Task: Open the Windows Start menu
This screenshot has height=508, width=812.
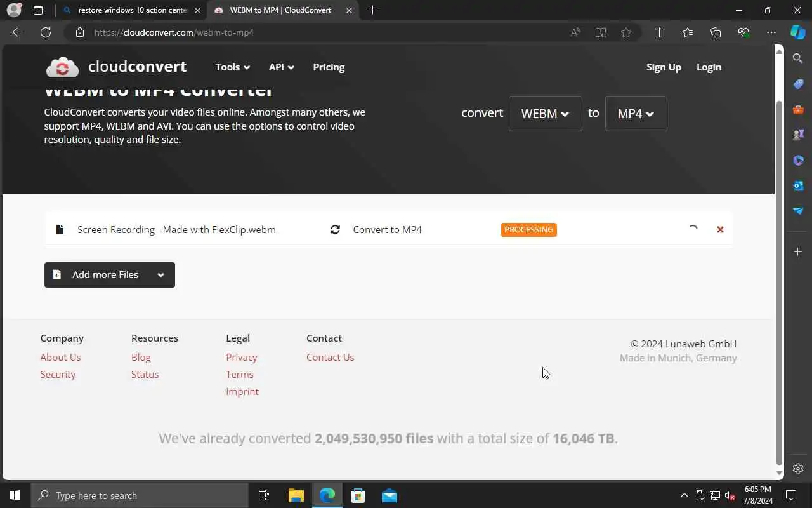Action: coord(15,495)
